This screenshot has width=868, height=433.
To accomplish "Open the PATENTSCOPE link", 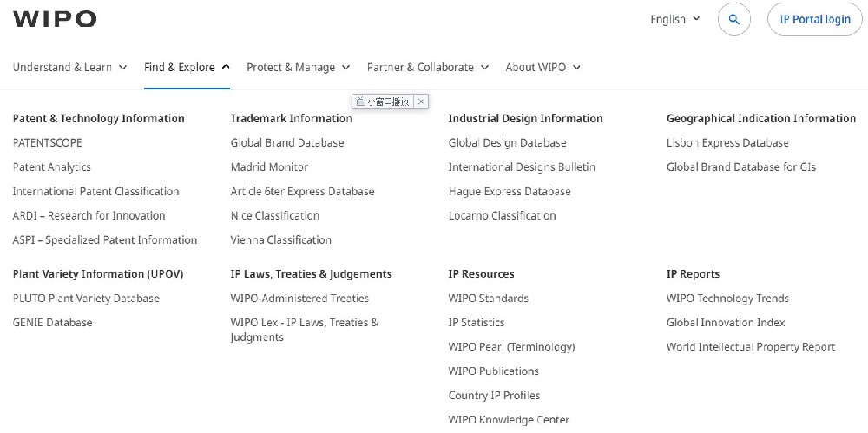I will click(x=47, y=143).
